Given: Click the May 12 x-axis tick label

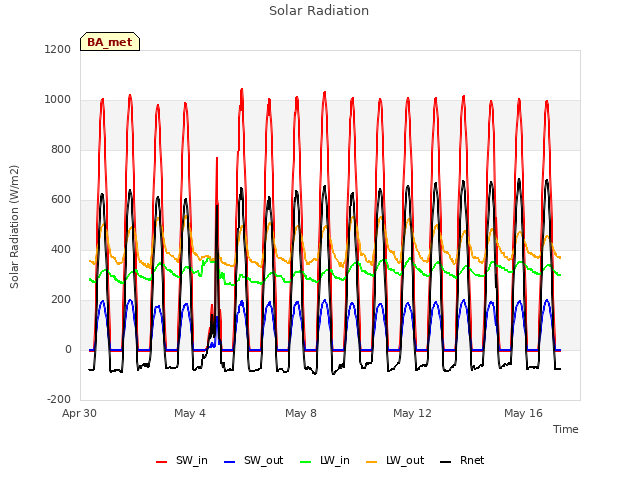Looking at the screenshot, I should click(x=412, y=413).
